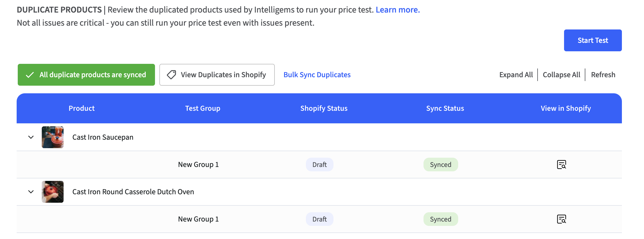Click the Shopify Status column header
This screenshot has height=239, width=644.
324,108
